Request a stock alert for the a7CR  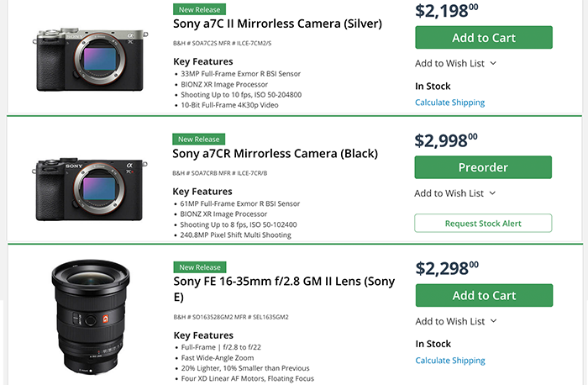point(483,223)
